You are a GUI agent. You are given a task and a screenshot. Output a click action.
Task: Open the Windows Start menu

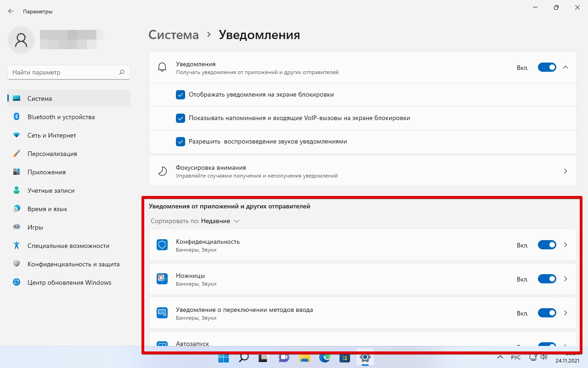click(224, 358)
